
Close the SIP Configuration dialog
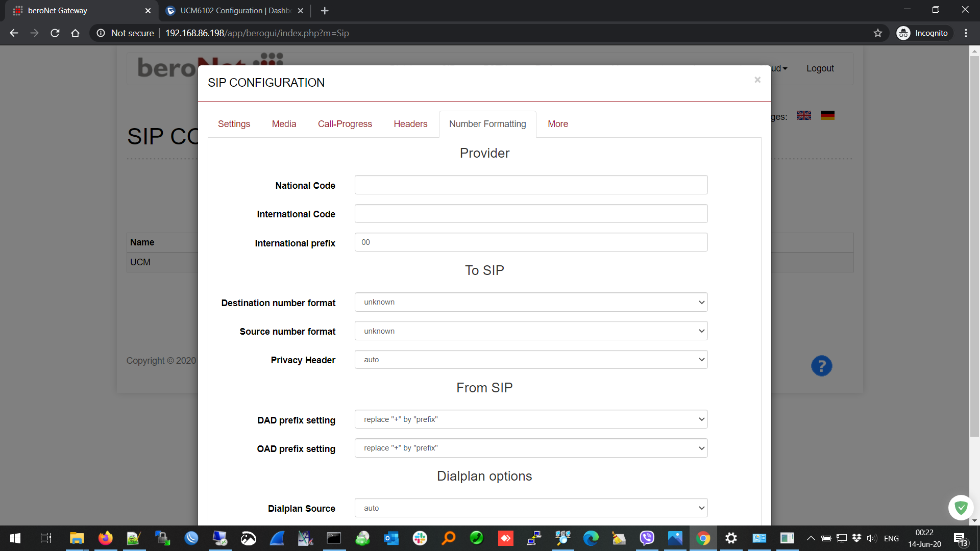click(x=757, y=80)
